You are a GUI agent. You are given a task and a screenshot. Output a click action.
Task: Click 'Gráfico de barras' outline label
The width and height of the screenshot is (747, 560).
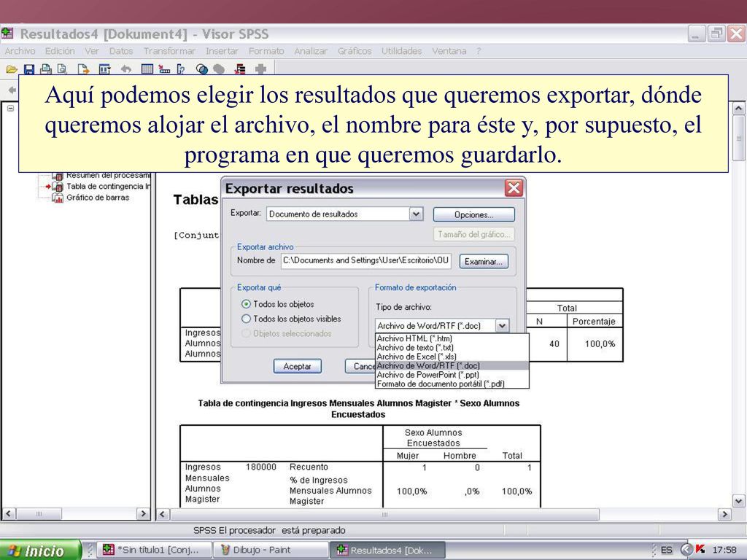98,198
